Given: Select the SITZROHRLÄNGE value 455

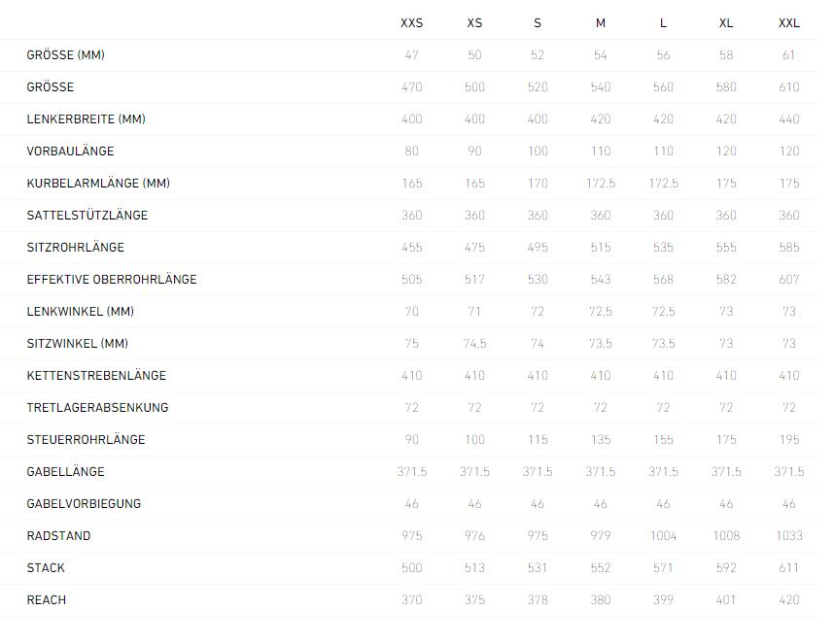Looking at the screenshot, I should click(411, 248).
